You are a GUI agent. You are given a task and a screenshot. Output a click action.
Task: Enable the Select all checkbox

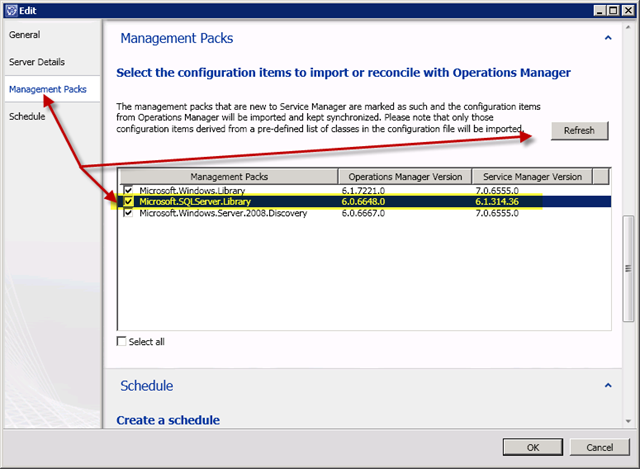click(122, 342)
